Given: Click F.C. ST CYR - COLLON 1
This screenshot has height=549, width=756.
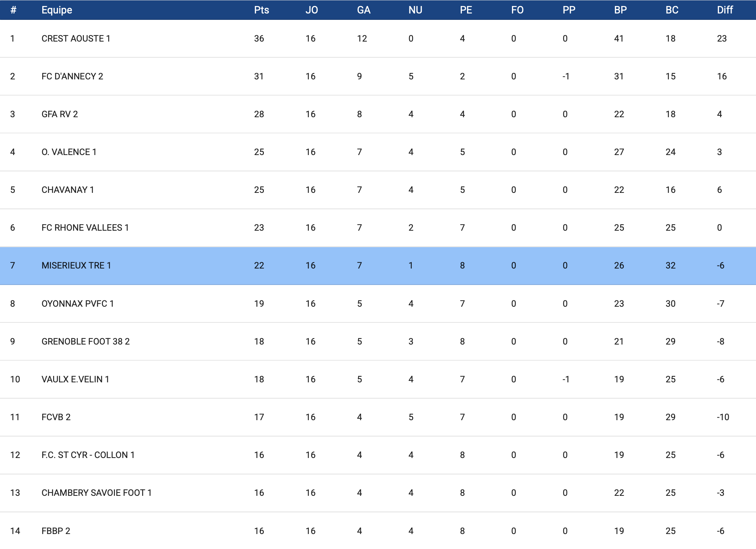Looking at the screenshot, I should pos(88,455).
